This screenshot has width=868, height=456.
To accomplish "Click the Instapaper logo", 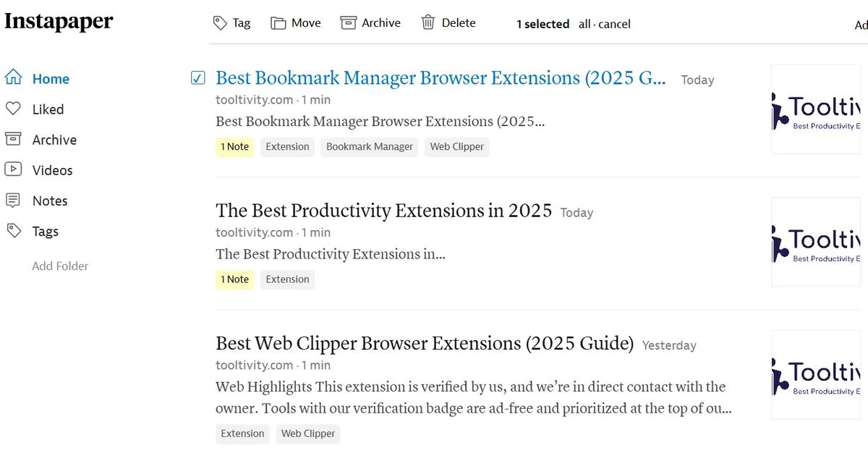I will click(x=59, y=21).
